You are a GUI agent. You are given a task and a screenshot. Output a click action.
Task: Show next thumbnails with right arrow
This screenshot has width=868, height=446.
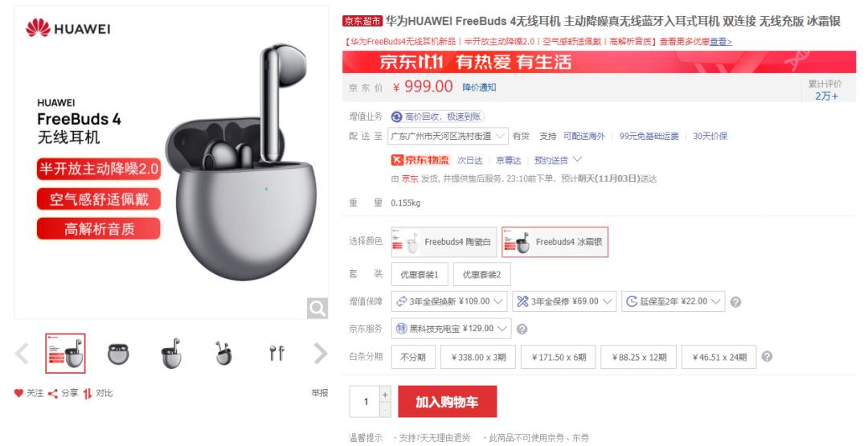(x=321, y=353)
